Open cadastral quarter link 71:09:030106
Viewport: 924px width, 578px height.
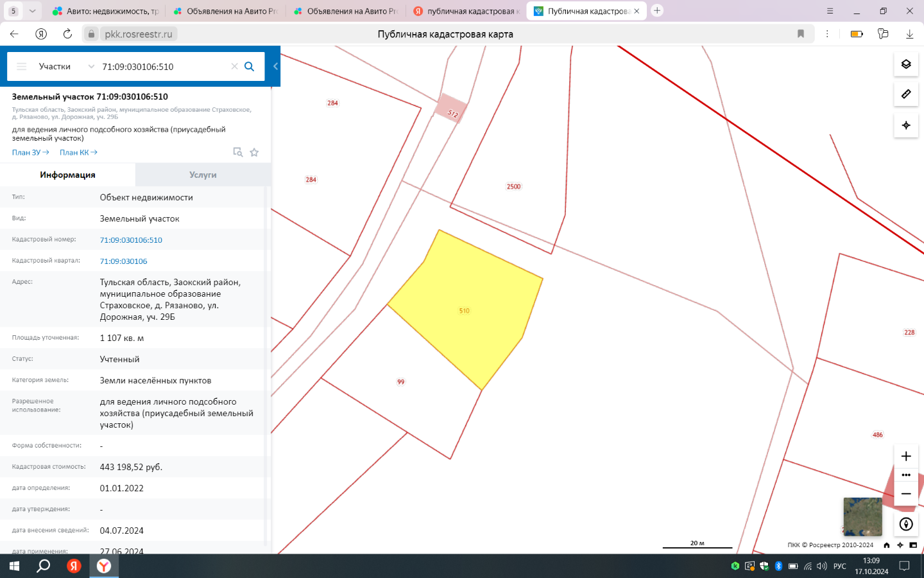click(x=123, y=261)
